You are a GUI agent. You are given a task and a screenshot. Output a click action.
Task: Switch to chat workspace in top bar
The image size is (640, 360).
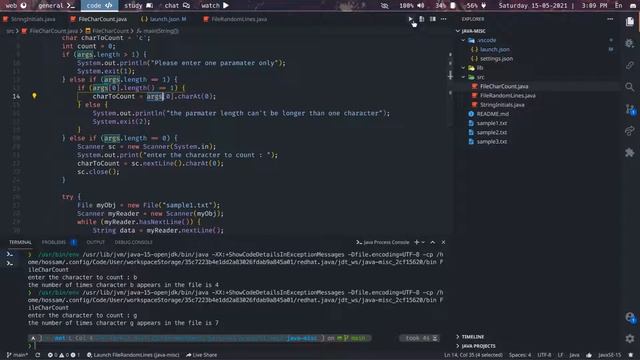(177, 6)
